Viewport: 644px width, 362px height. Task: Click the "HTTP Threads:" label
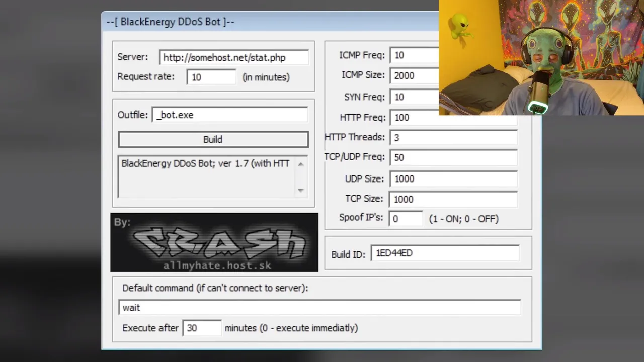[x=355, y=137]
